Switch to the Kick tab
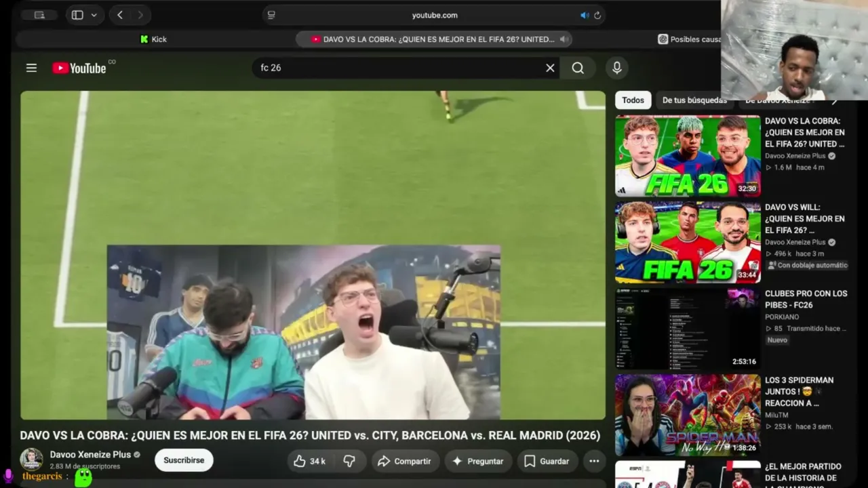 point(153,39)
